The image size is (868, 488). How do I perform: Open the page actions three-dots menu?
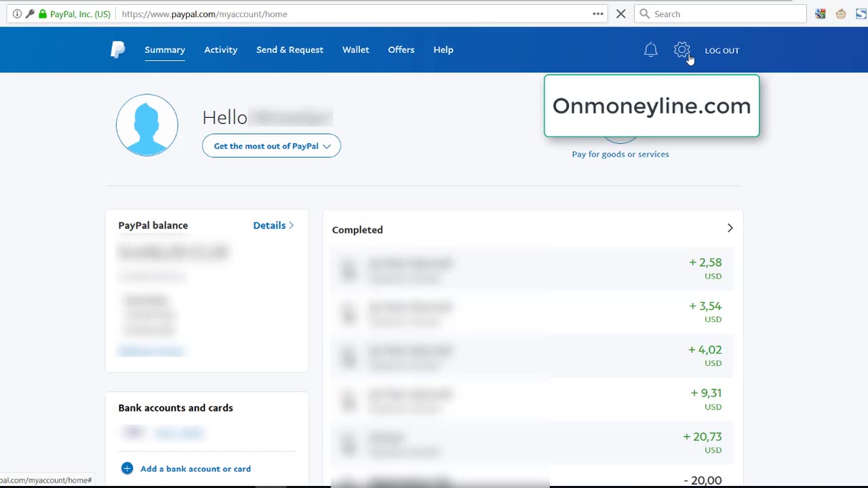point(598,14)
